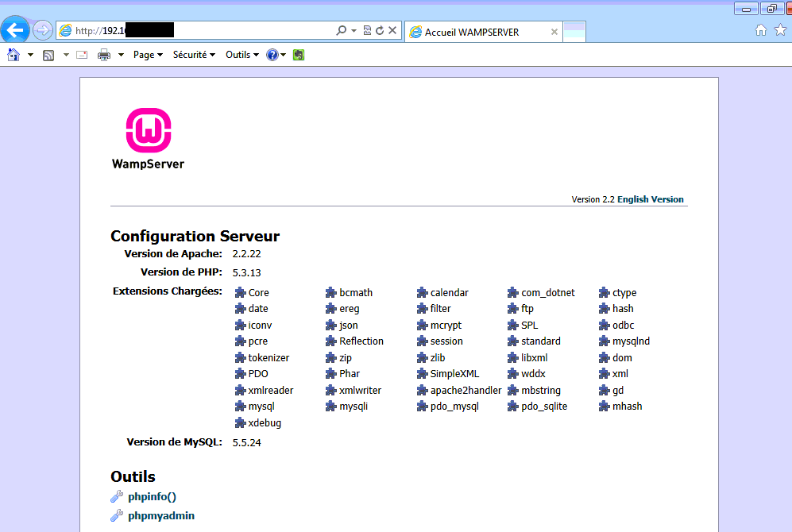Open the Sécurité menu
This screenshot has height=532, width=792.
pos(194,55)
